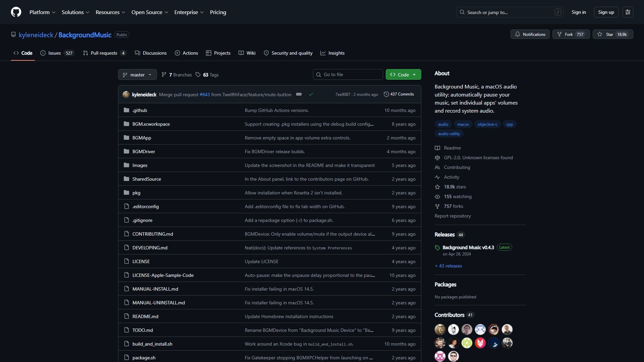The width and height of the screenshot is (644, 362).
Task: Expand the Enterprise menu
Action: point(189,12)
